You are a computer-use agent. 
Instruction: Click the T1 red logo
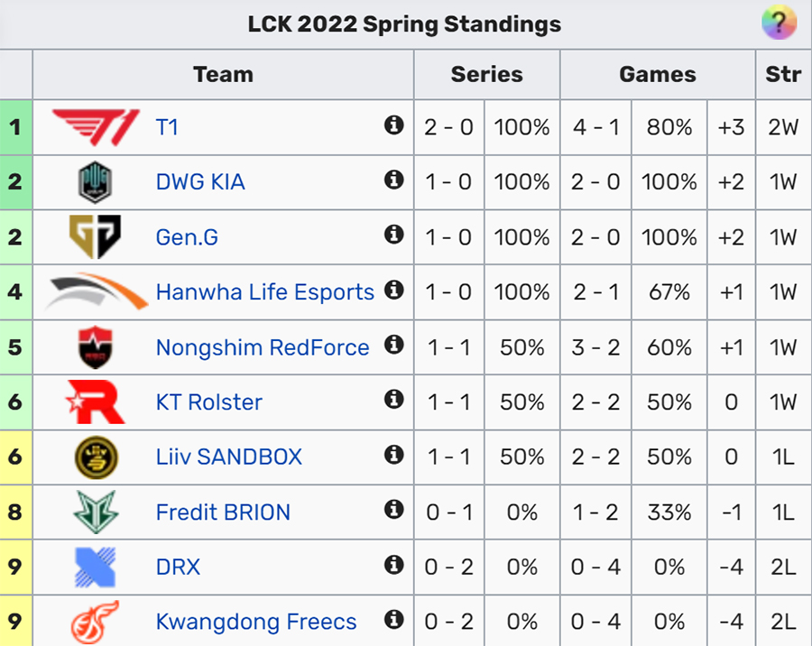(x=96, y=127)
